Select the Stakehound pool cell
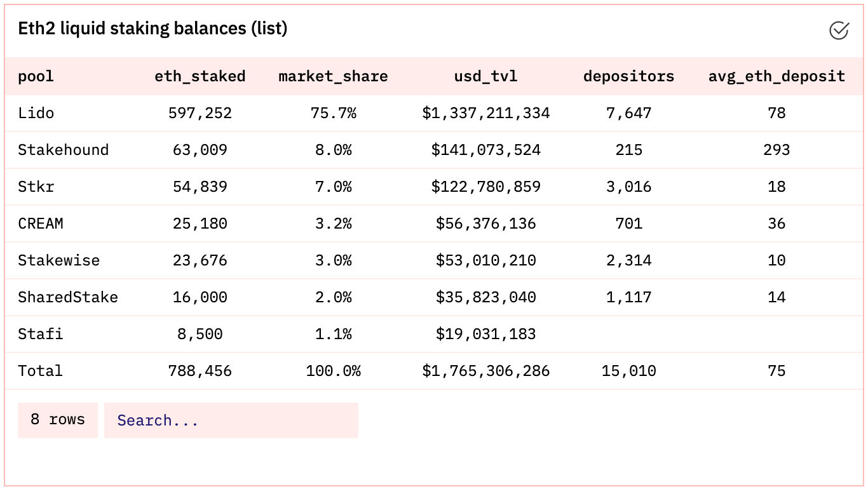This screenshot has height=489, width=868. [64, 150]
